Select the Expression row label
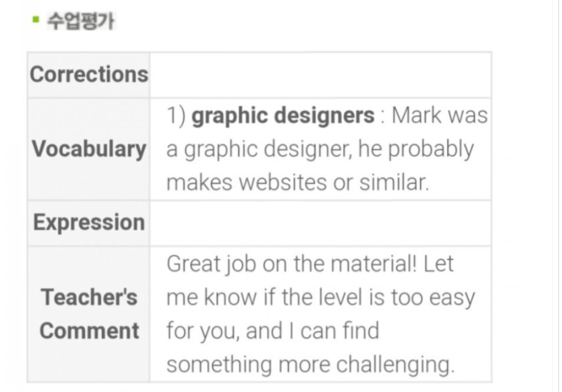The image size is (562, 392). pos(89,223)
